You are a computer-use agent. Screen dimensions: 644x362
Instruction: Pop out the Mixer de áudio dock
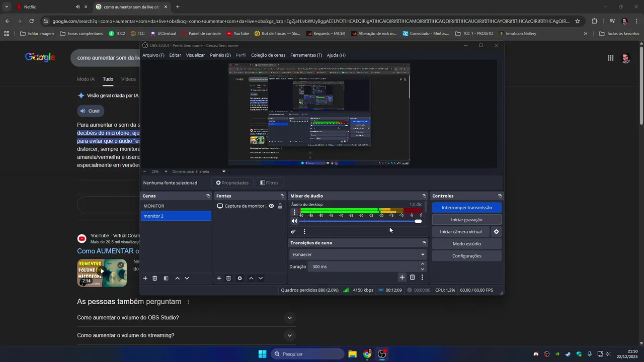(424, 196)
